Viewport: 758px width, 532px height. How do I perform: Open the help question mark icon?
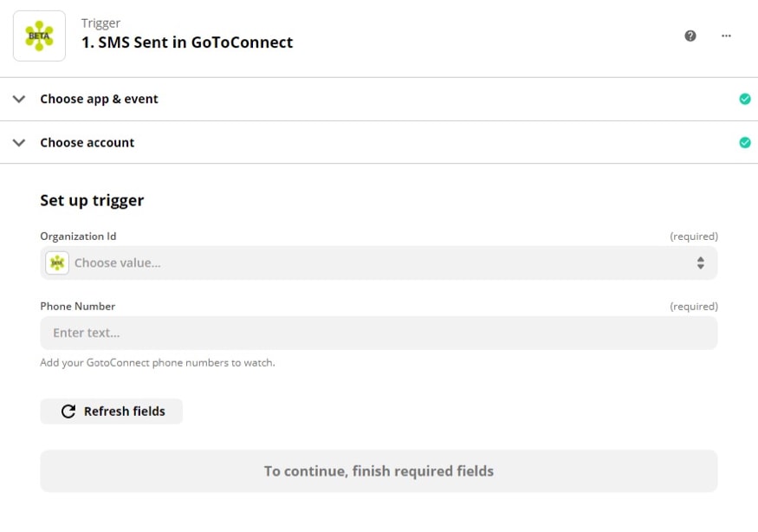coord(690,36)
